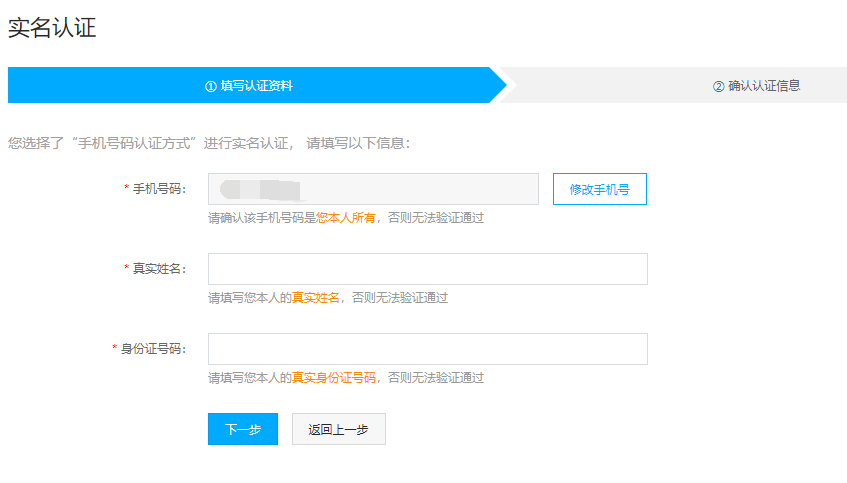Click the 手机号码 field label

160,189
